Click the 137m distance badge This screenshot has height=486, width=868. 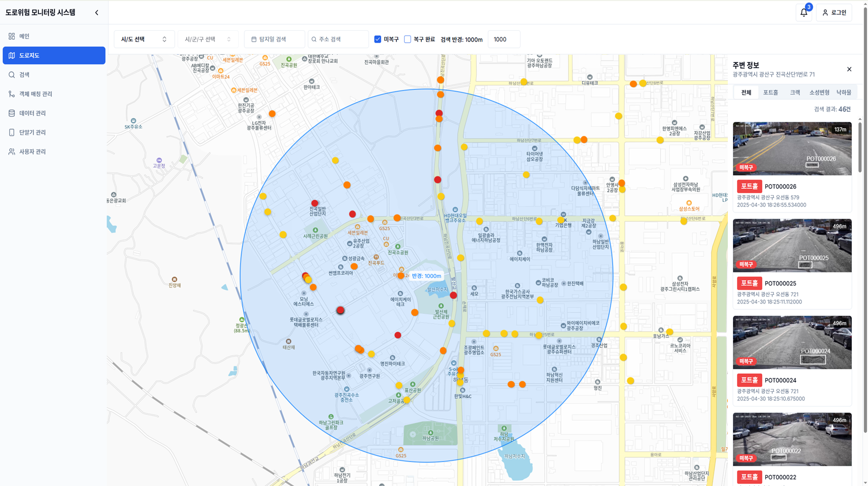coord(840,129)
